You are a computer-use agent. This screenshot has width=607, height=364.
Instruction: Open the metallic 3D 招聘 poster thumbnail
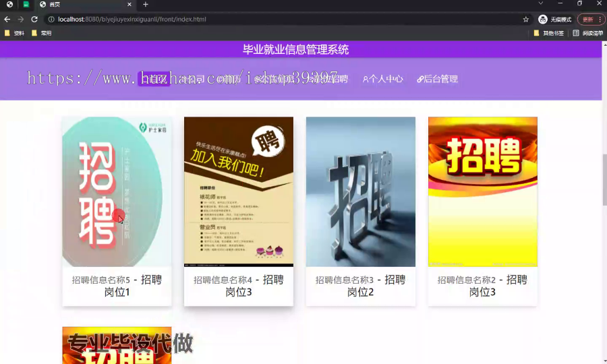pyautogui.click(x=361, y=192)
